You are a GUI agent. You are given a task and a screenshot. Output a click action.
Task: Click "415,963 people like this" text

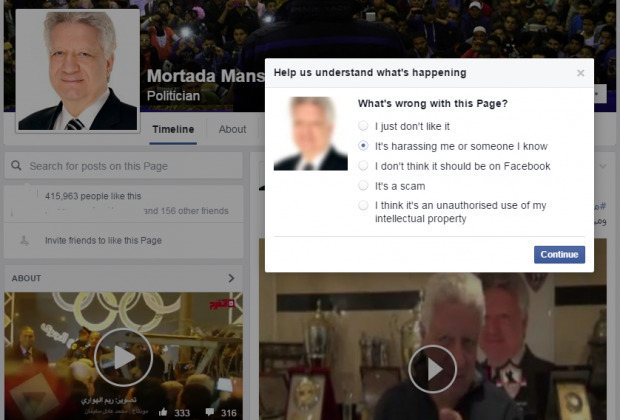tap(93, 196)
